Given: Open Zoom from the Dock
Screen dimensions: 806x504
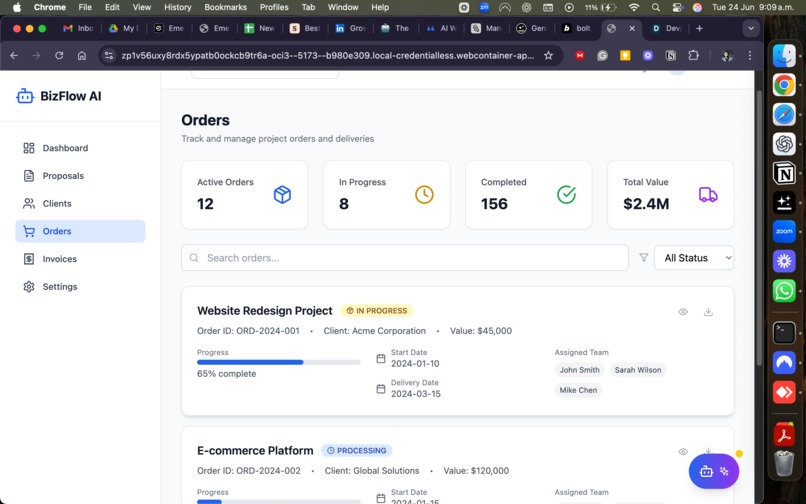Looking at the screenshot, I should 784,231.
